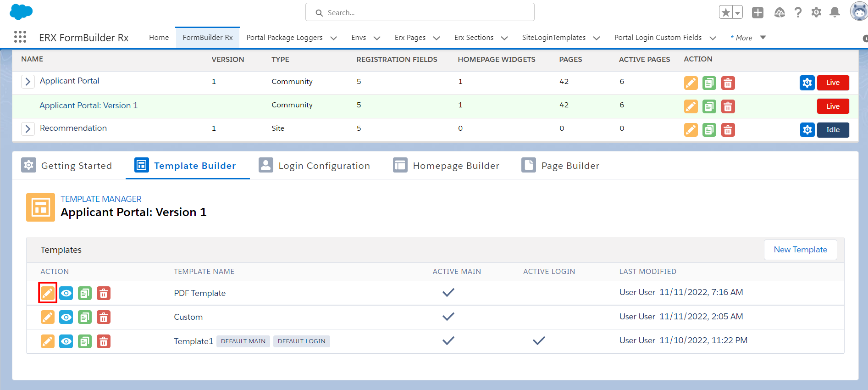Preview the Custom template with eye icon
This screenshot has width=868, height=390.
point(66,317)
